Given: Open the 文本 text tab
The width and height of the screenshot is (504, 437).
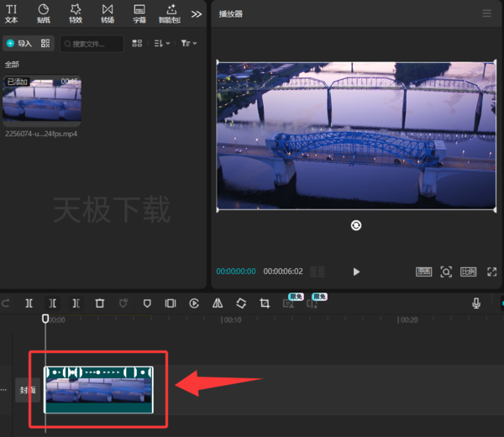Looking at the screenshot, I should point(11,13).
